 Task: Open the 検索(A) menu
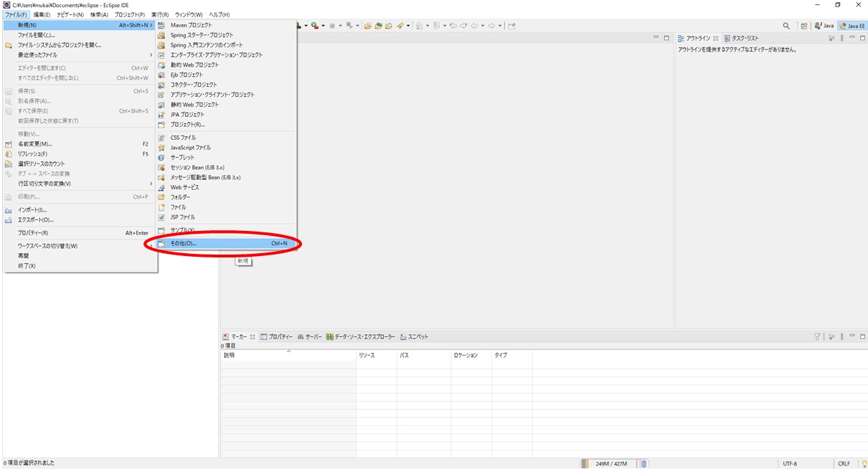pyautogui.click(x=99, y=14)
